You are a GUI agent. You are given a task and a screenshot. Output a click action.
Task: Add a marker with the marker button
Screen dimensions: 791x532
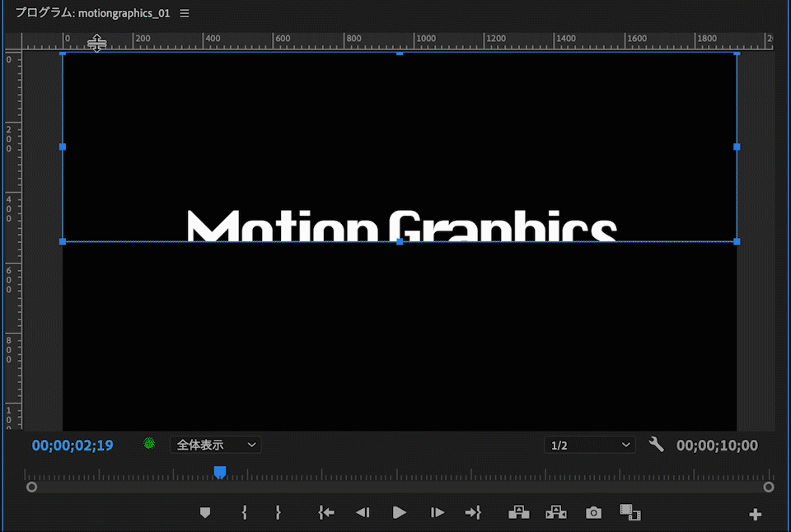point(205,513)
